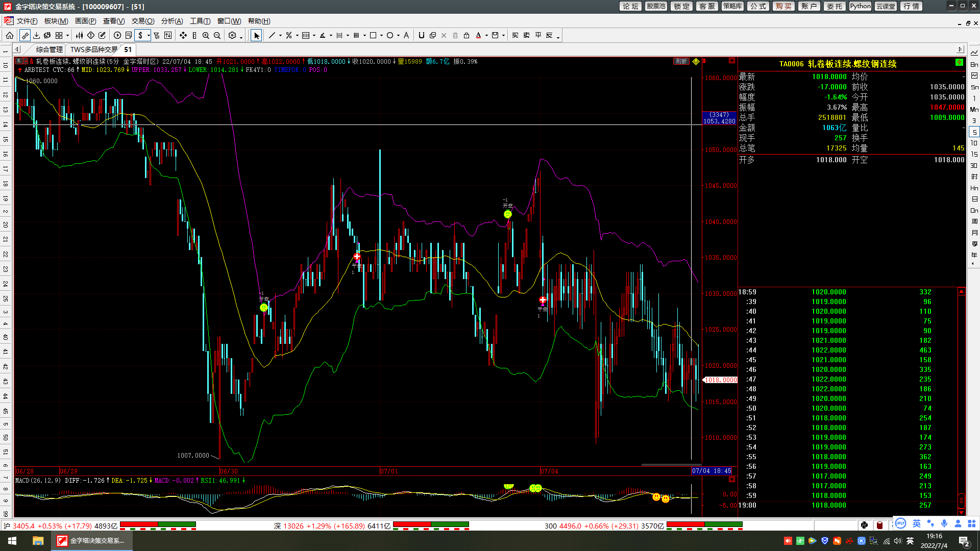Screen dimensions: 980x551
Task: Open the 分析(A) menu
Action: (172, 21)
